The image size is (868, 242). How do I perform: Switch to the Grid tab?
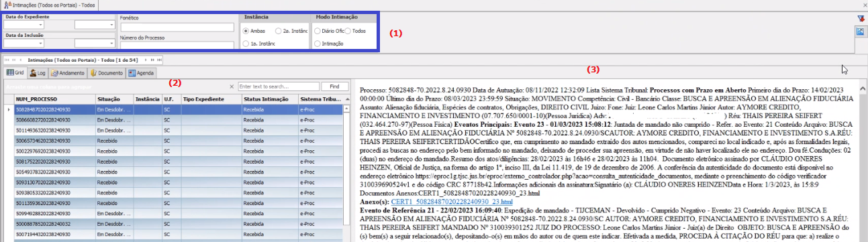(x=15, y=72)
